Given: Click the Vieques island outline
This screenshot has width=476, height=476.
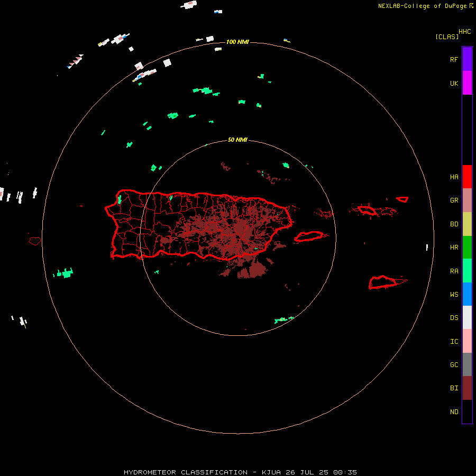Looking at the screenshot, I should pyautogui.click(x=309, y=236).
